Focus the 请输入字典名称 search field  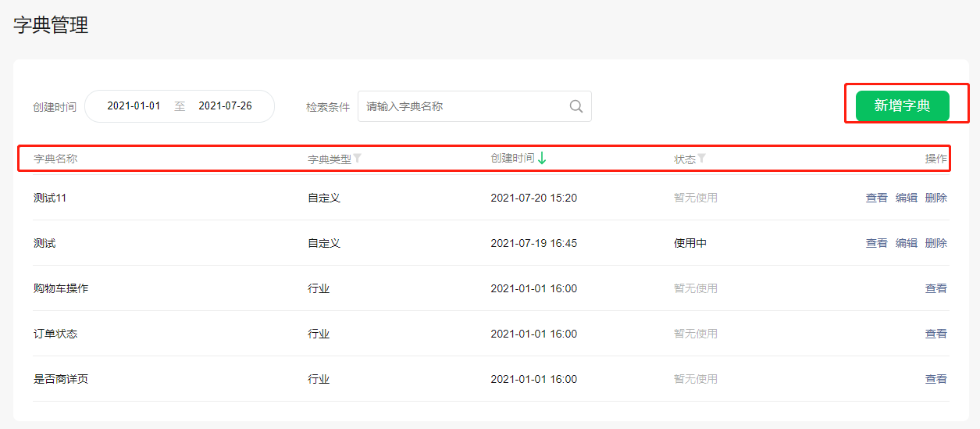pyautogui.click(x=474, y=106)
